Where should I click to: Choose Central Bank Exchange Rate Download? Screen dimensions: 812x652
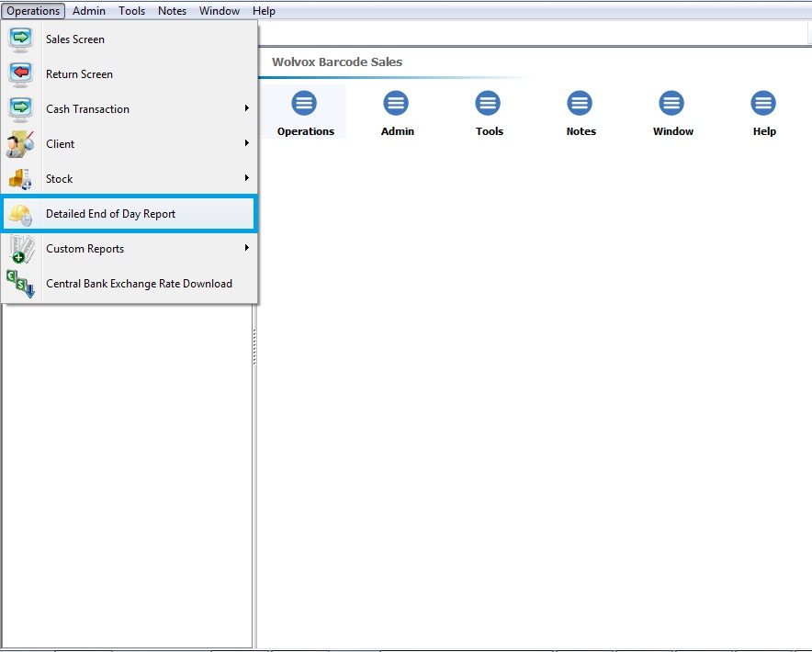[x=129, y=284]
